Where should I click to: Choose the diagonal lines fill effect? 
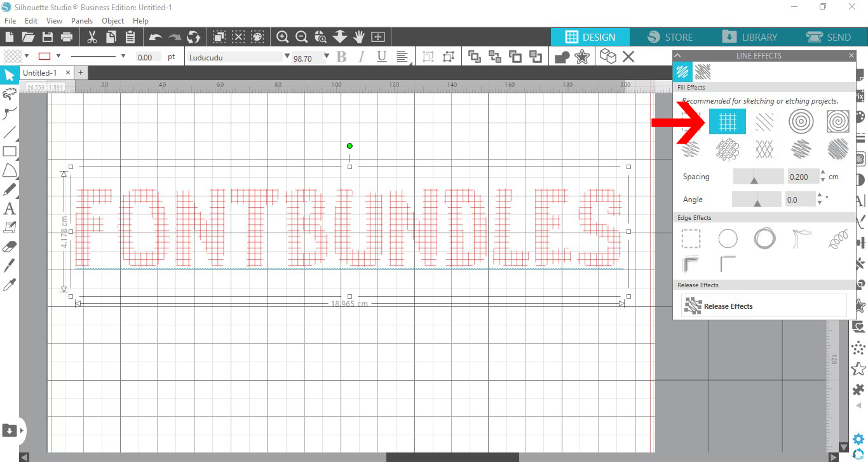point(765,121)
